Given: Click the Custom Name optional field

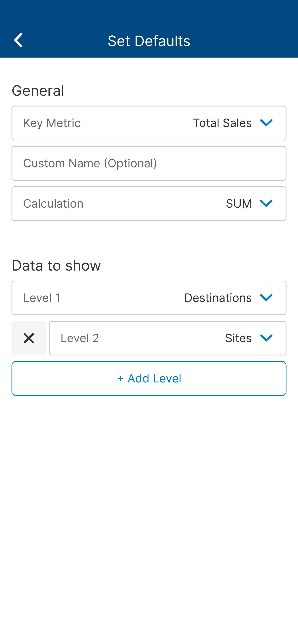Looking at the screenshot, I should tap(149, 163).
